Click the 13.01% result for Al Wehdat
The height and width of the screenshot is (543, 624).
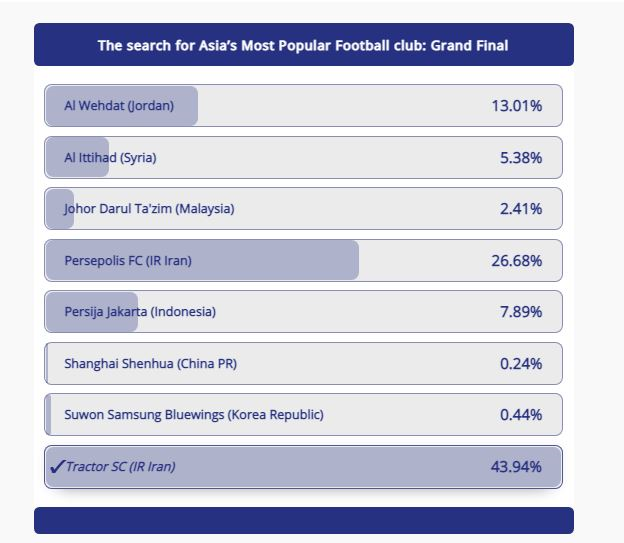click(x=517, y=106)
